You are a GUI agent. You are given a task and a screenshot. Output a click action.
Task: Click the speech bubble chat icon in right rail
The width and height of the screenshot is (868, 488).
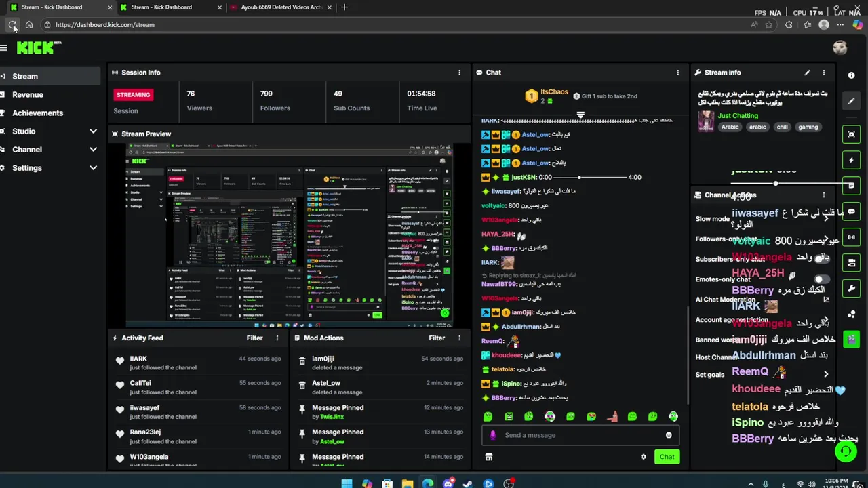point(852,211)
